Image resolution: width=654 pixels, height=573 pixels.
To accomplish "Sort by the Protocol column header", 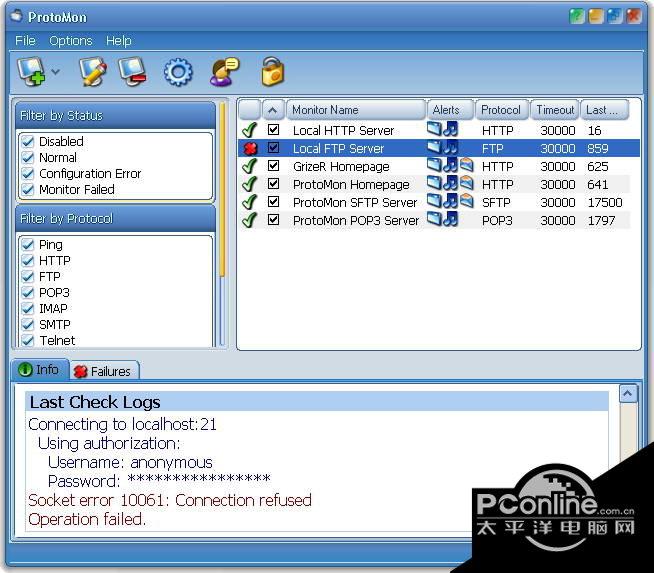I will 502,110.
